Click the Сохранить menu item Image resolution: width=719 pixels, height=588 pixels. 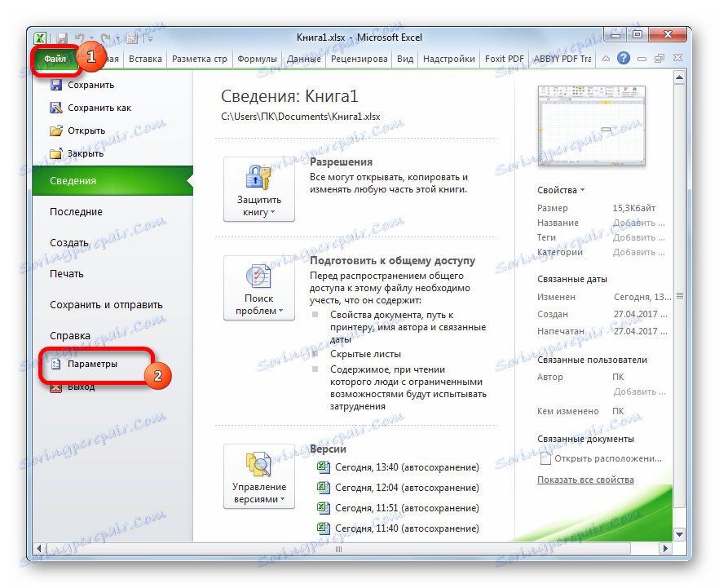tap(90, 85)
